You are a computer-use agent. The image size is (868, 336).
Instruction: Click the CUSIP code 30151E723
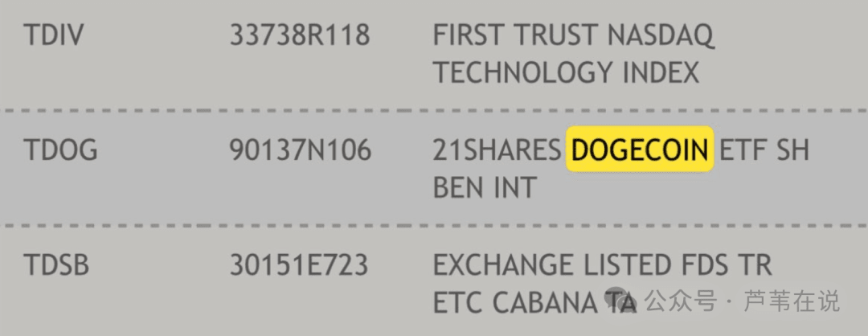(x=299, y=265)
